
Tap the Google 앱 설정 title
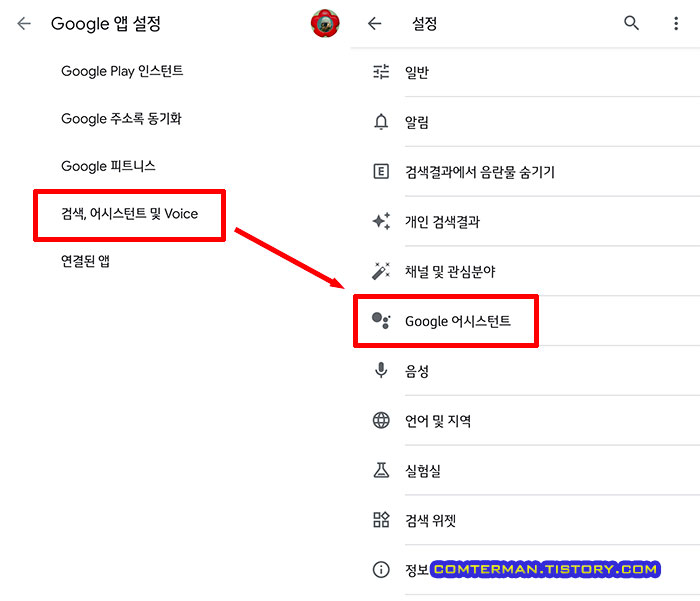tap(106, 24)
